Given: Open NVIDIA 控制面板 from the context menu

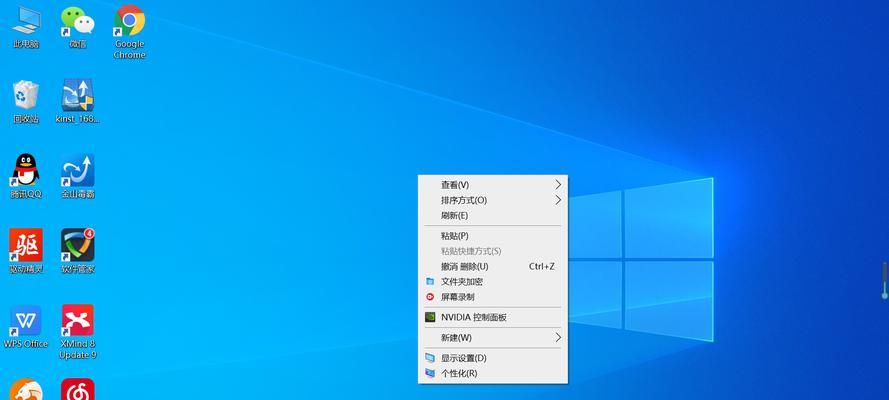Looking at the screenshot, I should pos(493,317).
